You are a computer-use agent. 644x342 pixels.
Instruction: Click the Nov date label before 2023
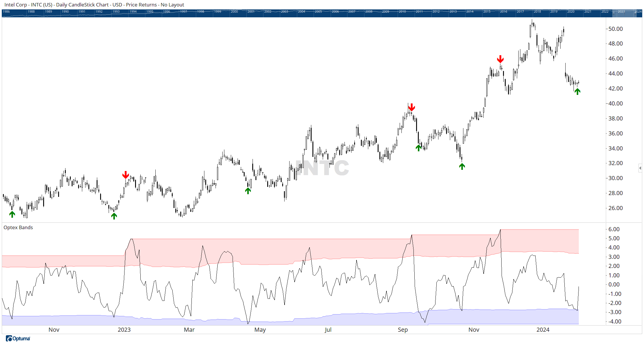[54, 330]
